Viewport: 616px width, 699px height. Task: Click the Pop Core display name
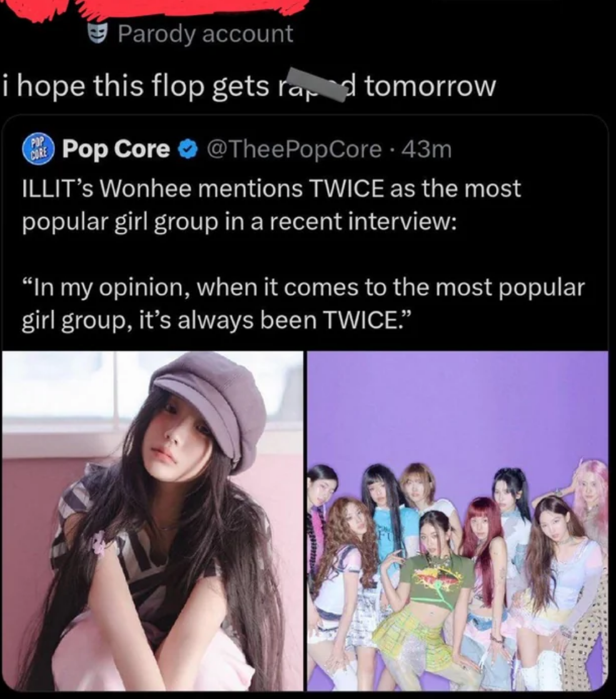coord(116,149)
